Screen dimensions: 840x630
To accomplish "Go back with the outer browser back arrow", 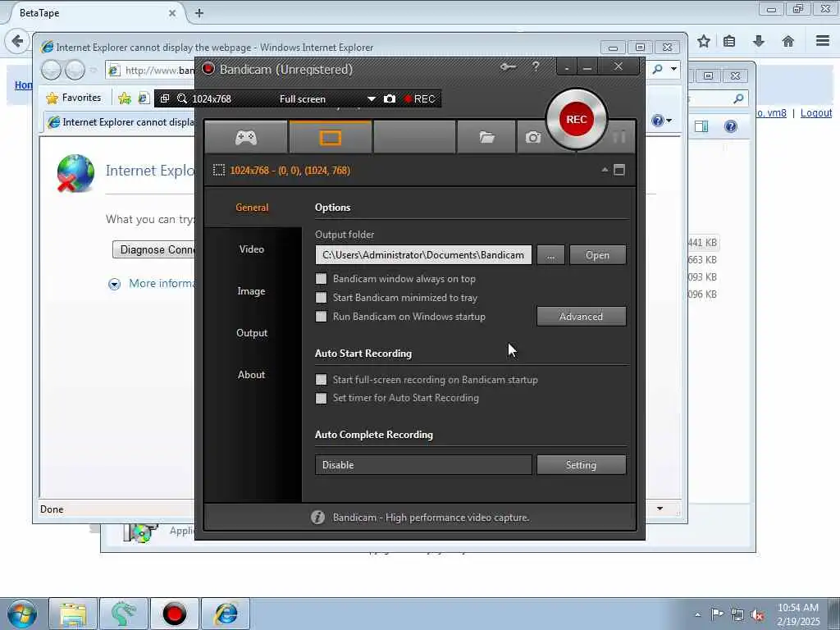I will click(17, 41).
